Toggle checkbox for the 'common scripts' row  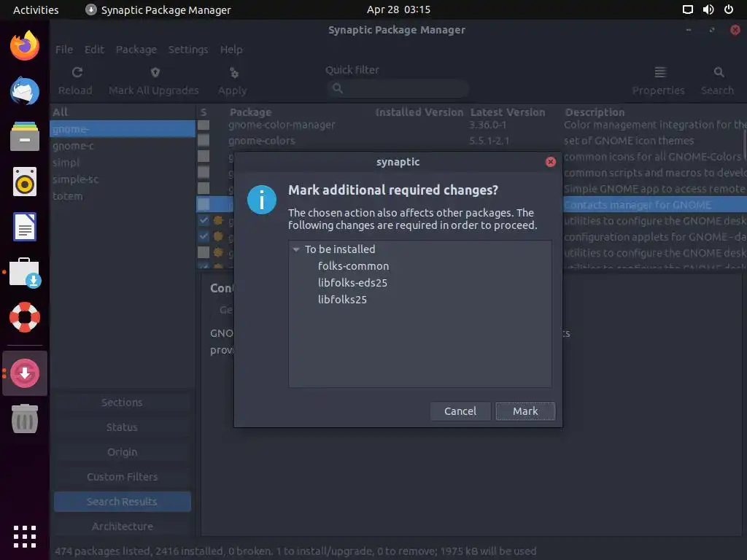coord(204,172)
